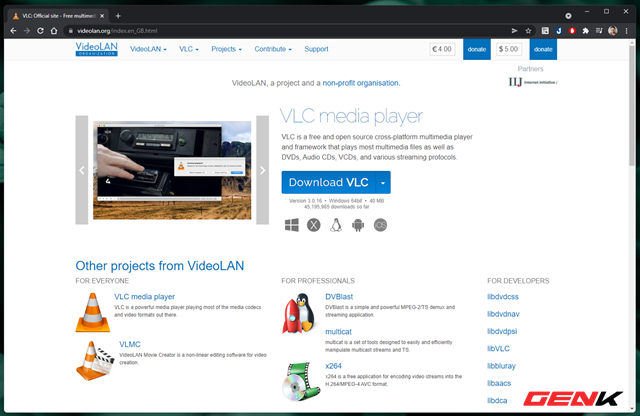Open the VLC navigation menu
This screenshot has width=640, height=416.
pos(189,49)
